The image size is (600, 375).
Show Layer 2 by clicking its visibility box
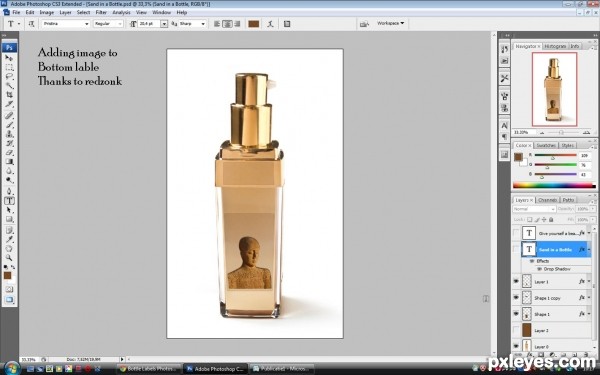click(x=516, y=330)
